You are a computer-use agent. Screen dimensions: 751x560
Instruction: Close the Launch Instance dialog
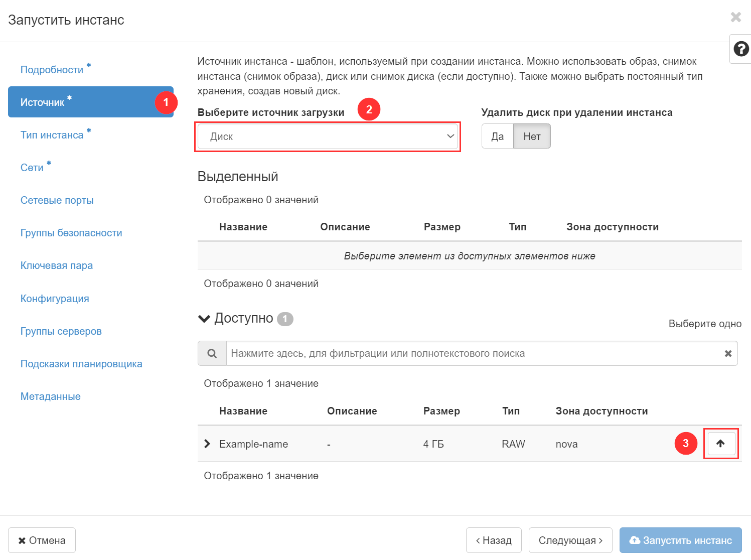click(735, 18)
